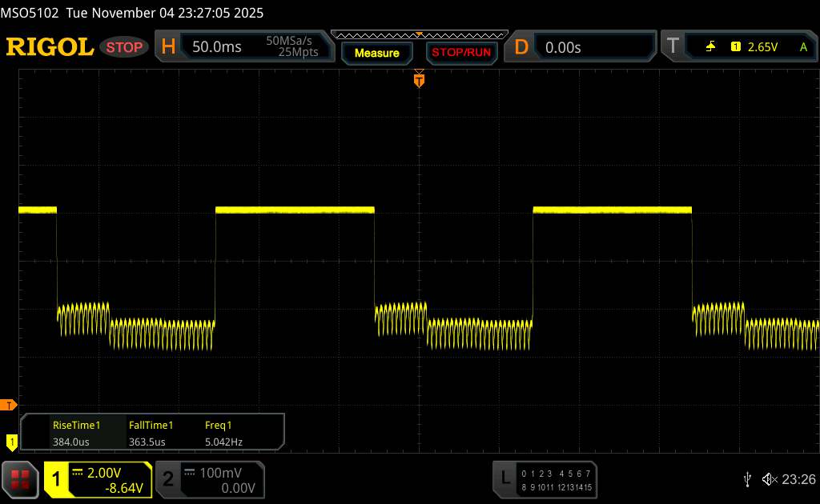Click the USB connection status icon
This screenshot has width=820, height=504.
click(x=747, y=479)
